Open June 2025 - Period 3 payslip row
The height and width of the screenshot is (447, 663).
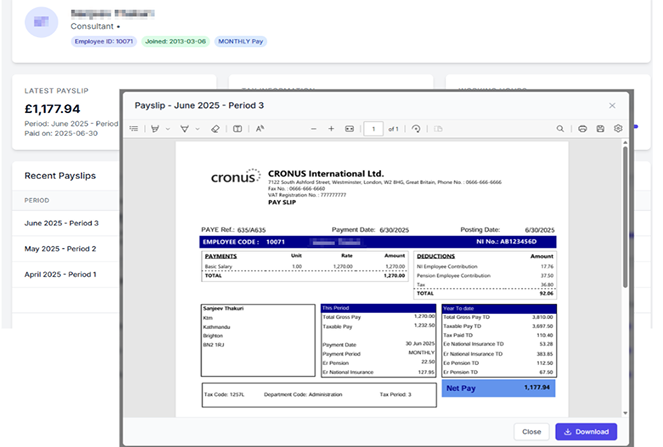click(66, 223)
